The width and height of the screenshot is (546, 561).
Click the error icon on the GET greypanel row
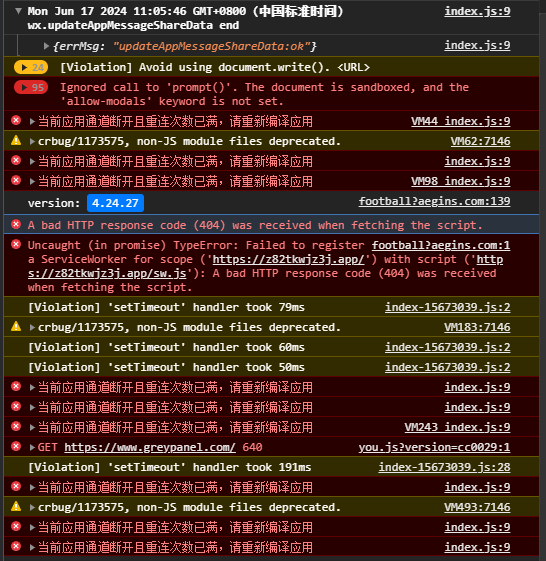[16, 447]
